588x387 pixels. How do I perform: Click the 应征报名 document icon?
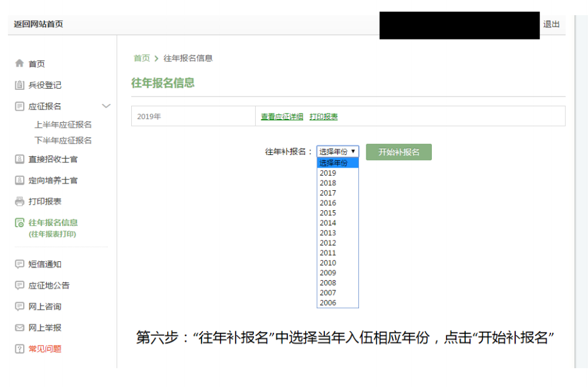coord(19,106)
